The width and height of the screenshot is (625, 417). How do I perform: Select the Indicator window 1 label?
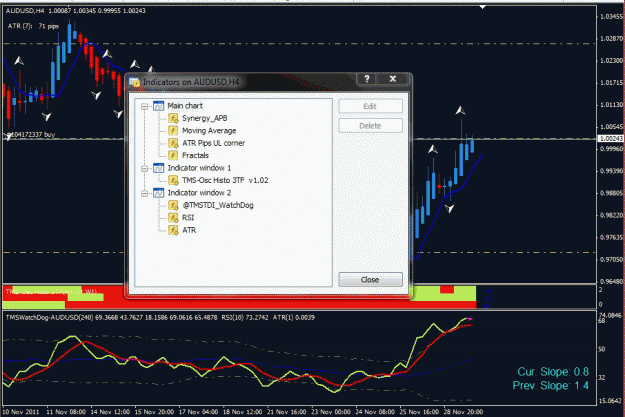click(x=199, y=168)
